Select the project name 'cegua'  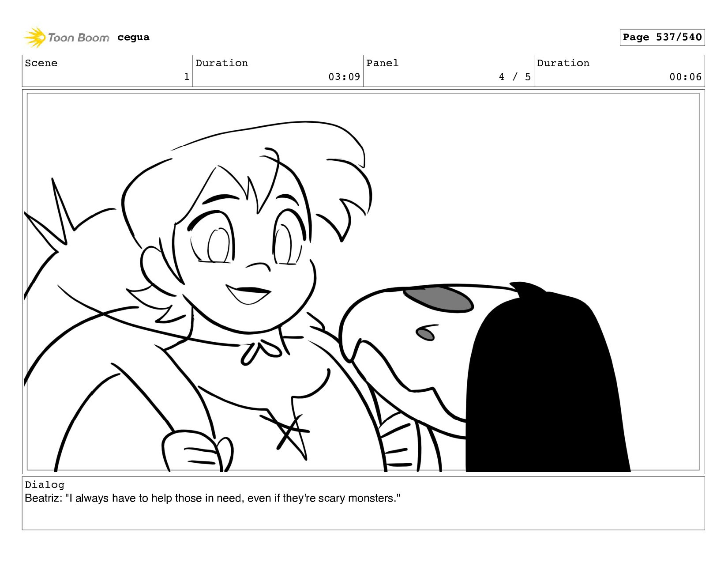(x=133, y=38)
